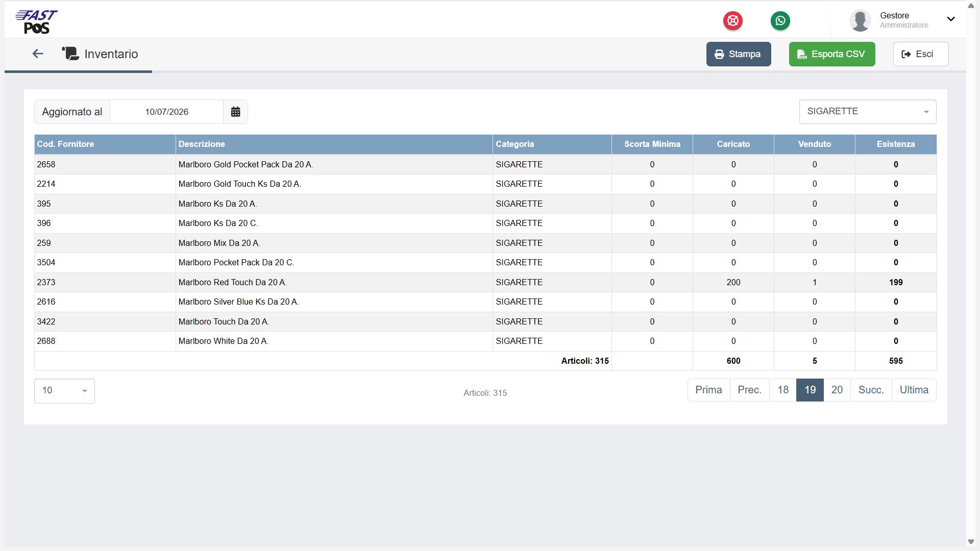Select row Marlboro Silver Blue Ks Da 20 A.
Viewport: 980px width, 551px height.
point(485,302)
